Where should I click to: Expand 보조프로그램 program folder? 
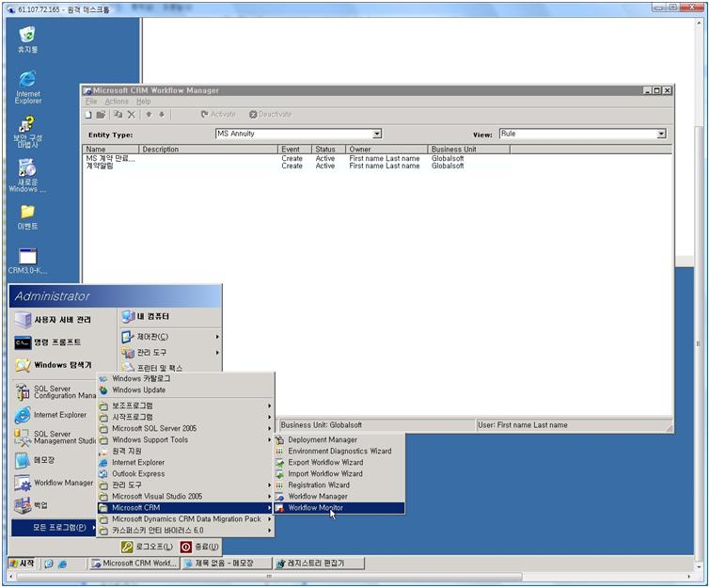[x=185, y=405]
